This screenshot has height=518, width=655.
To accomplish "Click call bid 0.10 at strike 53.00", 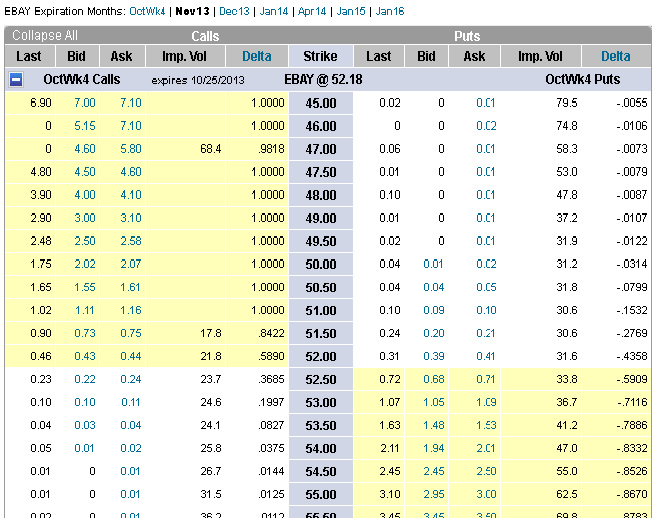I will (x=85, y=402).
